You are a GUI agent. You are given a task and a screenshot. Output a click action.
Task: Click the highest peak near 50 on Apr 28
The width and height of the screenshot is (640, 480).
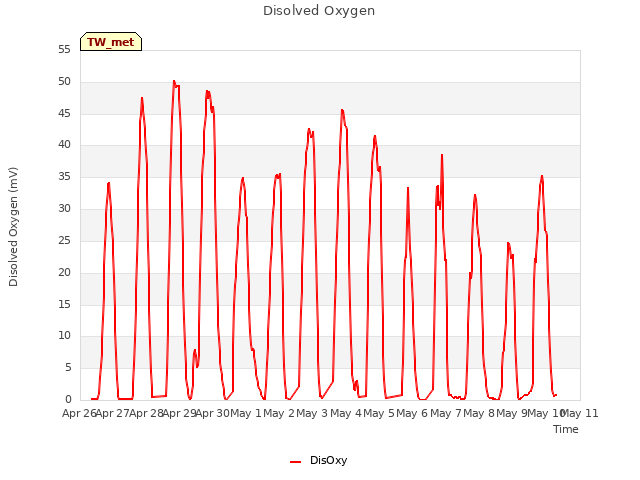click(x=174, y=81)
